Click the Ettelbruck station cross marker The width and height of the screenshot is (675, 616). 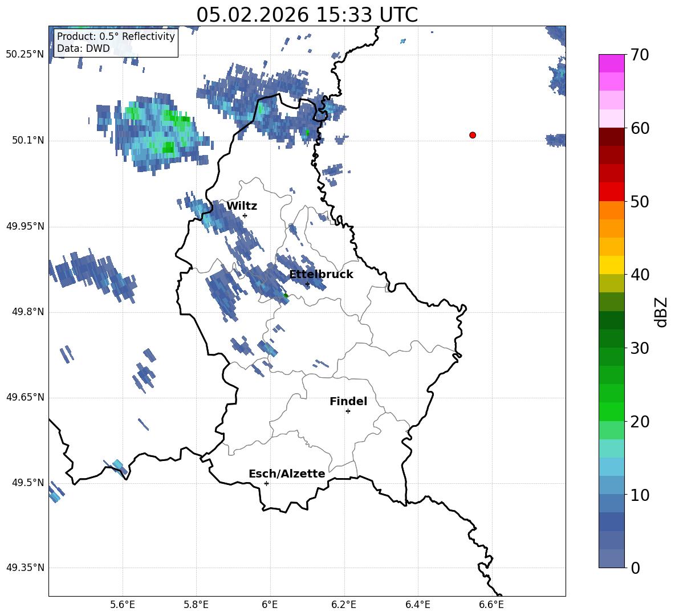pyautogui.click(x=307, y=284)
